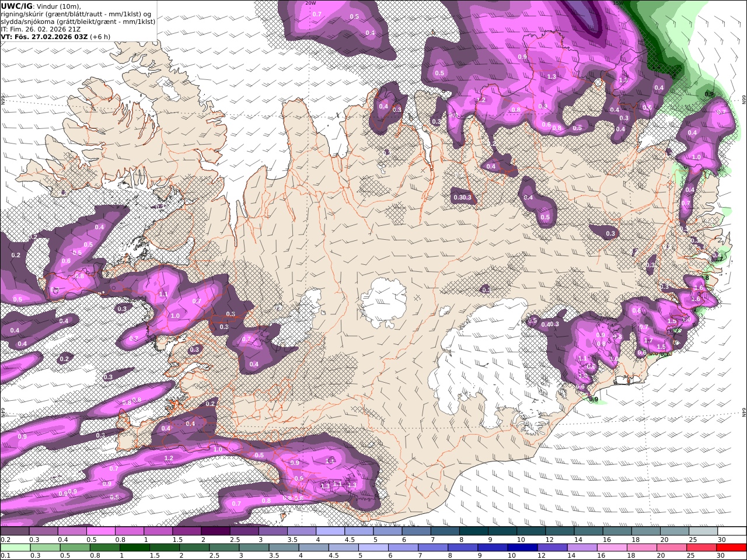
Task: Pick the dull grey-purple legend swatch labeled 0.2
Action: 15,531
